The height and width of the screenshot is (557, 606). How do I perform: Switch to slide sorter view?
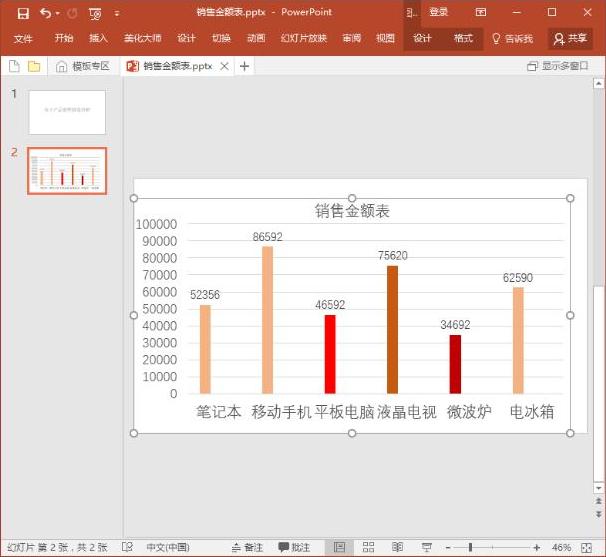368,547
